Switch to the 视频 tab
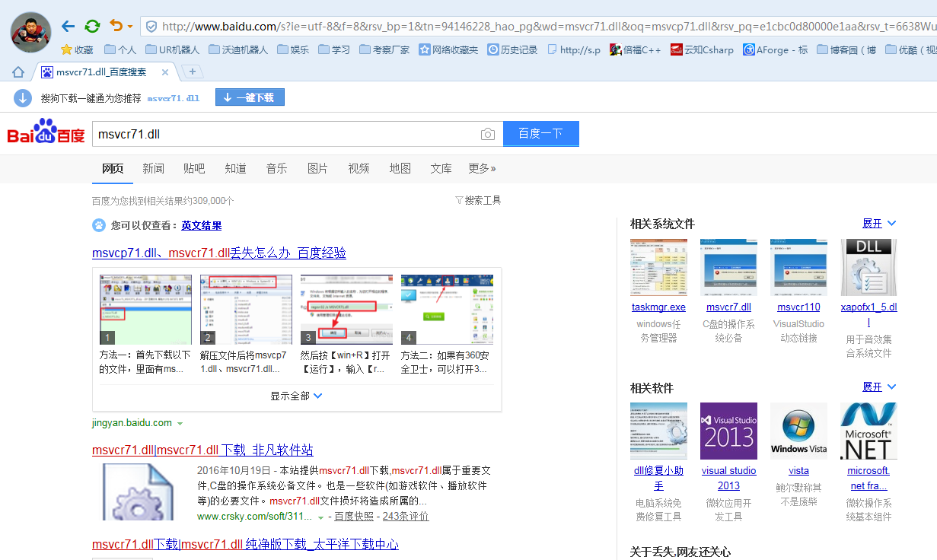 (359, 168)
